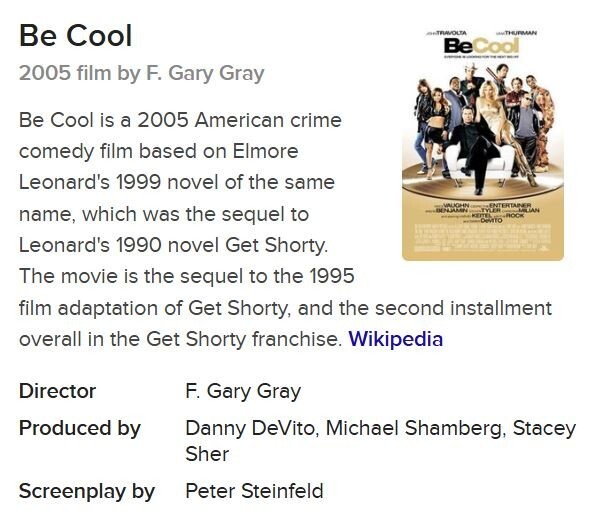
Task: Click the Thurman name atop the poster
Action: click(517, 33)
